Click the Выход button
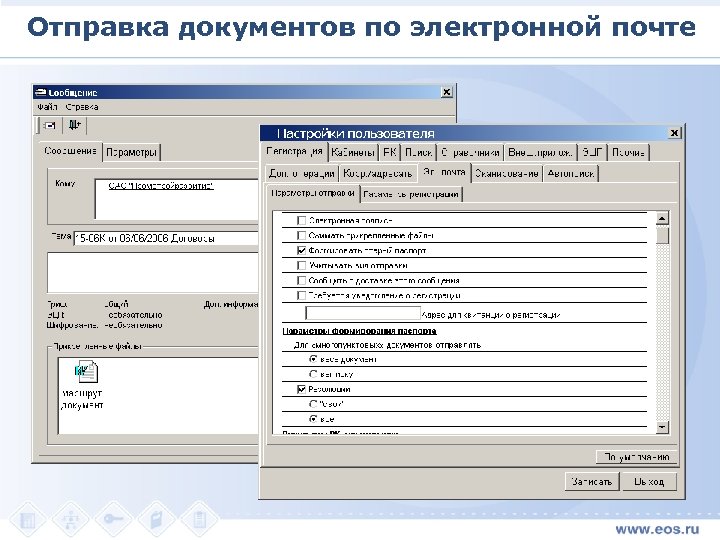Screen dimensions: 720x540 (x=649, y=482)
